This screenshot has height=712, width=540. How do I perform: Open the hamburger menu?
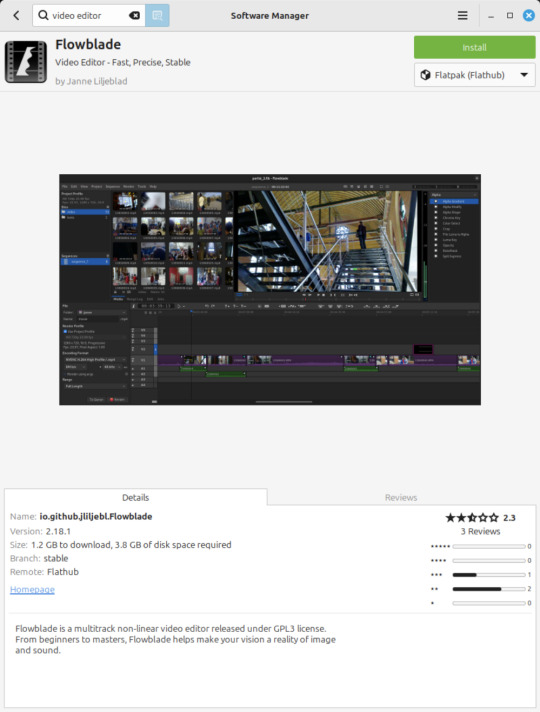pyautogui.click(x=462, y=15)
